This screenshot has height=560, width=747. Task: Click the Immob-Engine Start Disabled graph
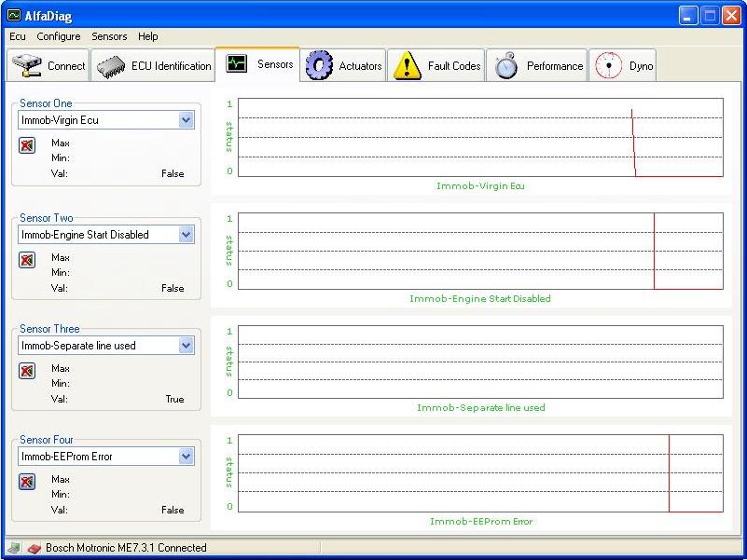click(480, 251)
